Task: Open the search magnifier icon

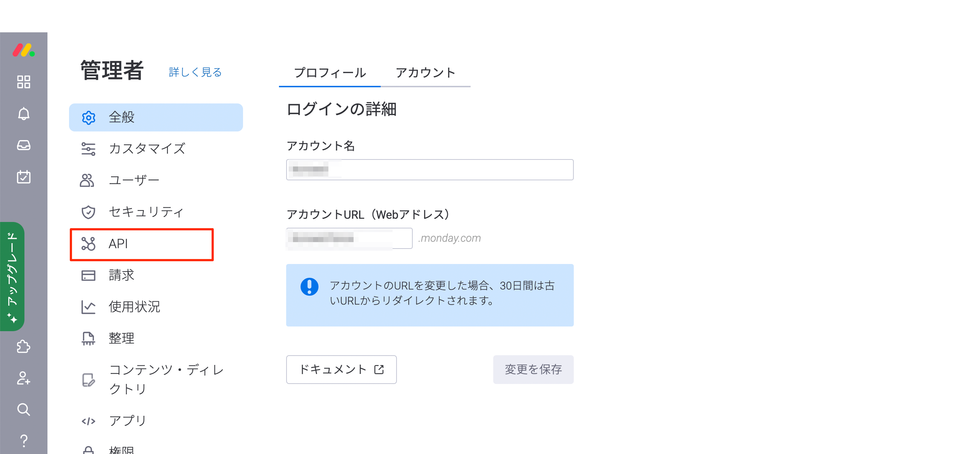Action: tap(24, 409)
